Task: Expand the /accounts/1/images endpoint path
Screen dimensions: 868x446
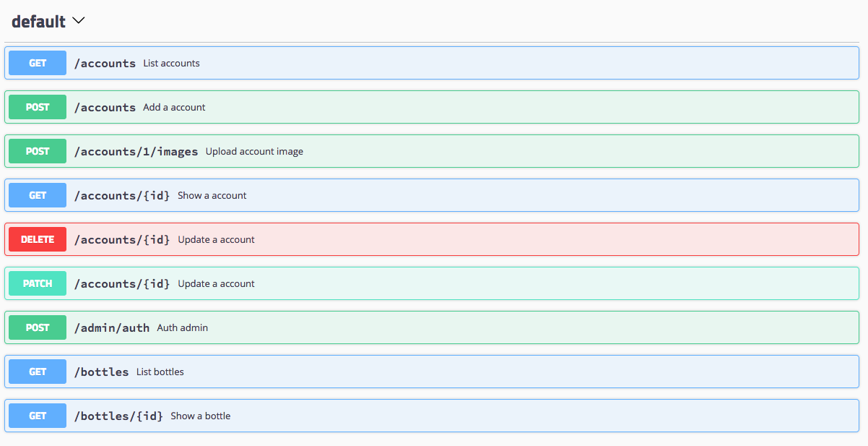Action: tap(136, 152)
